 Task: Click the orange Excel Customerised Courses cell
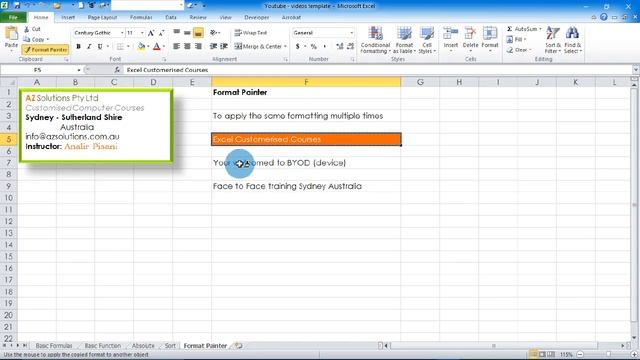306,139
